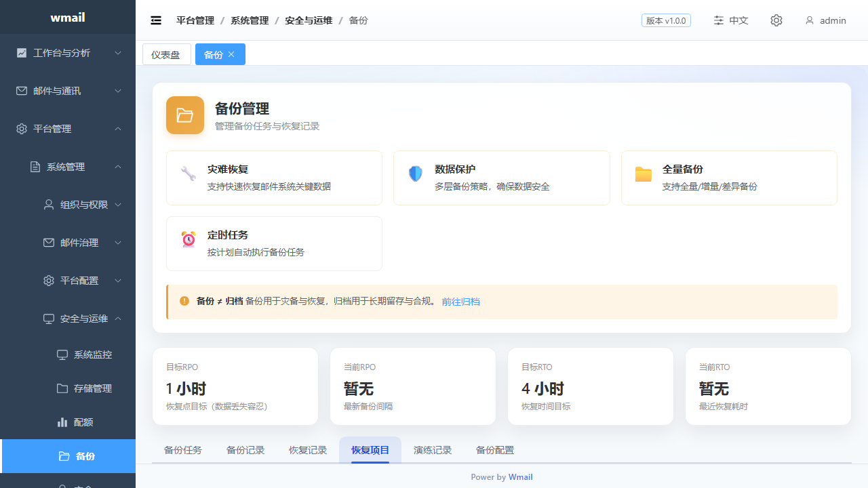Click the 数据保护 card title
The image size is (868, 488).
455,169
